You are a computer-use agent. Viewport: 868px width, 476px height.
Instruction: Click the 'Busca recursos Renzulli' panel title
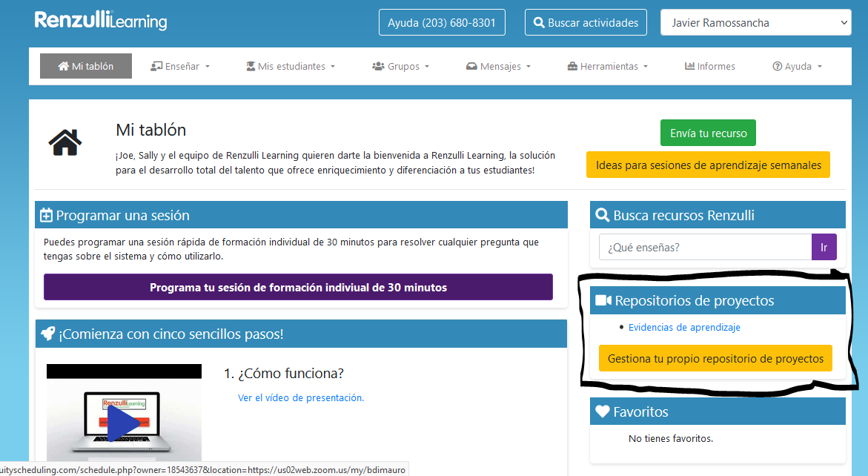pos(683,215)
